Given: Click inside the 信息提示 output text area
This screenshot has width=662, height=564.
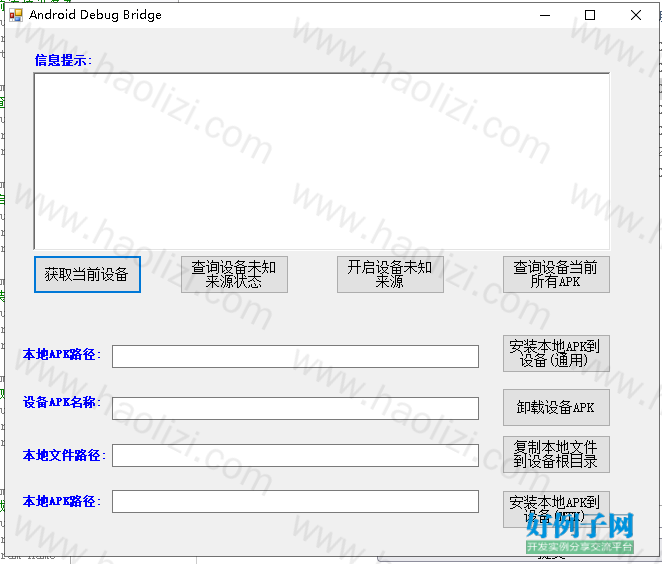Looking at the screenshot, I should click(x=322, y=161).
